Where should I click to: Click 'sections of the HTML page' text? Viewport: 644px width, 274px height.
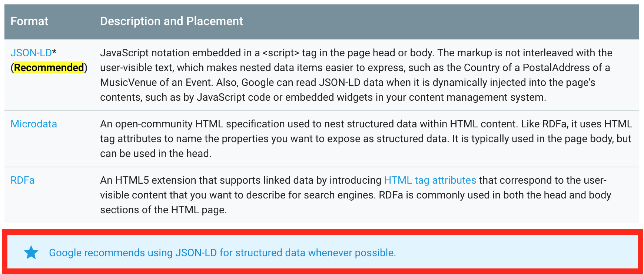[163, 210]
